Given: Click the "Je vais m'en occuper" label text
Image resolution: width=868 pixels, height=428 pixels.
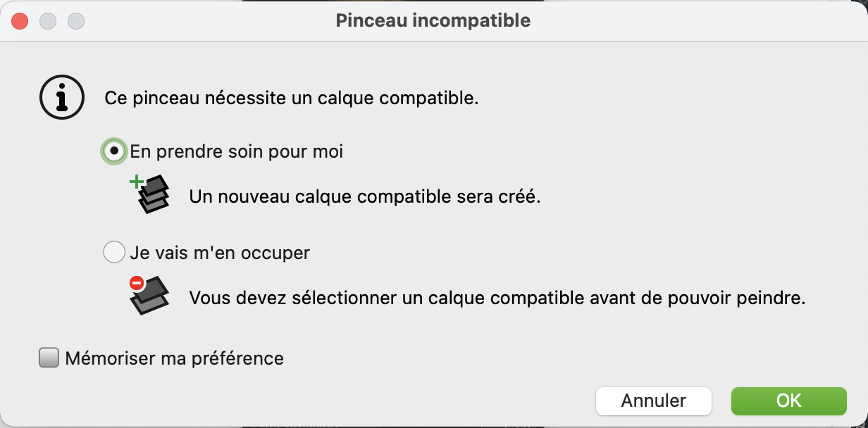Looking at the screenshot, I should (x=220, y=252).
